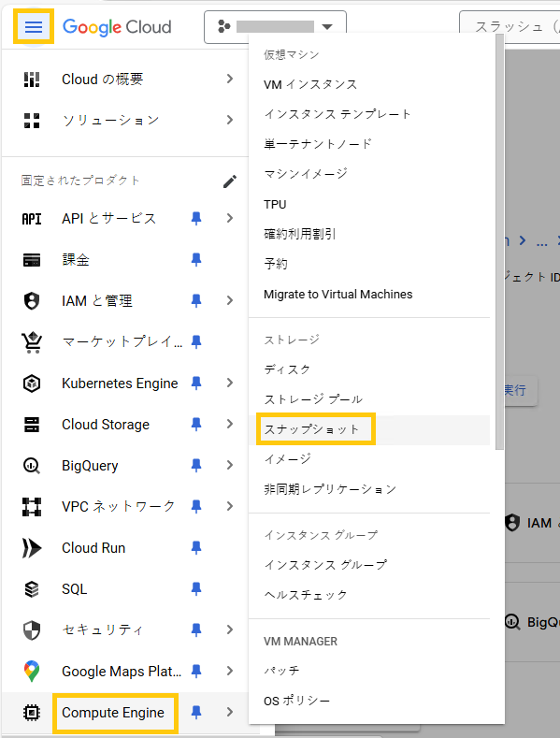Viewport: 560px width, 738px height.
Task: Click the IAM と管理 shield icon
Action: click(32, 301)
